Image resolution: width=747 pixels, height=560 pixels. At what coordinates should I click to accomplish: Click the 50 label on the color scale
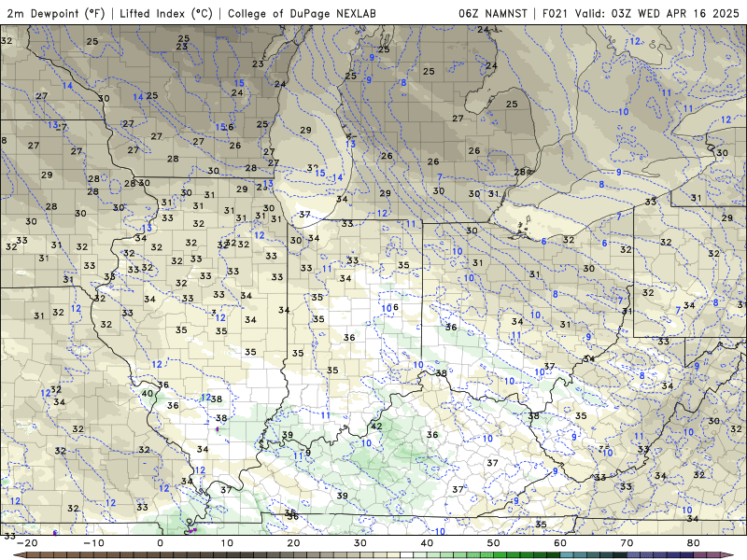[494, 543]
